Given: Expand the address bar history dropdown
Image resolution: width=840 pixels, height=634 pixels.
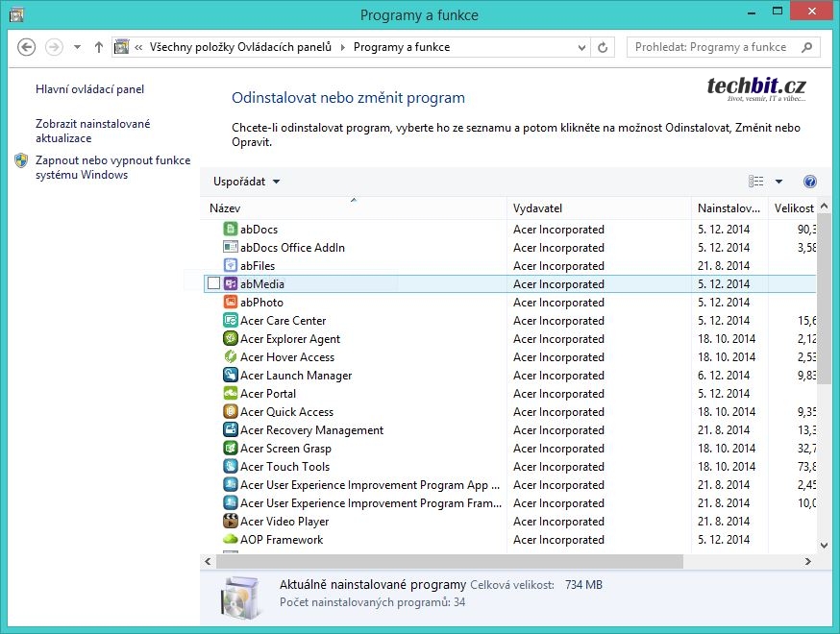Looking at the screenshot, I should (581, 47).
